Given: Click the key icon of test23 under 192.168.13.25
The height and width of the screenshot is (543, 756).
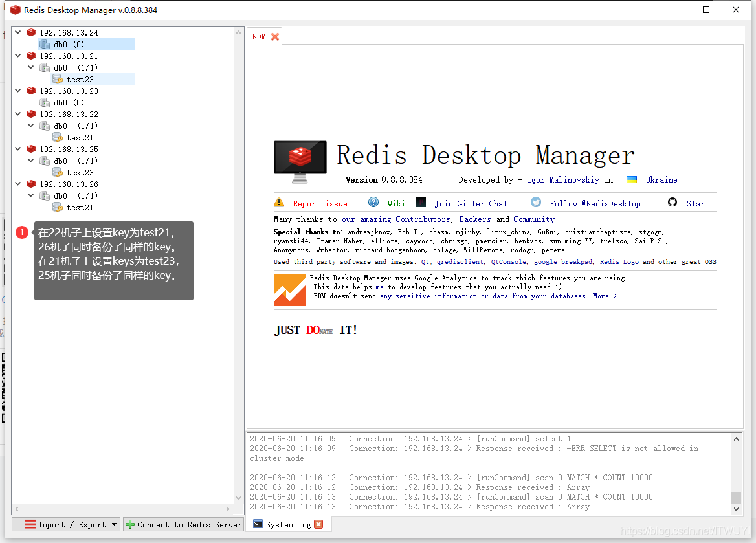Looking at the screenshot, I should point(58,172).
